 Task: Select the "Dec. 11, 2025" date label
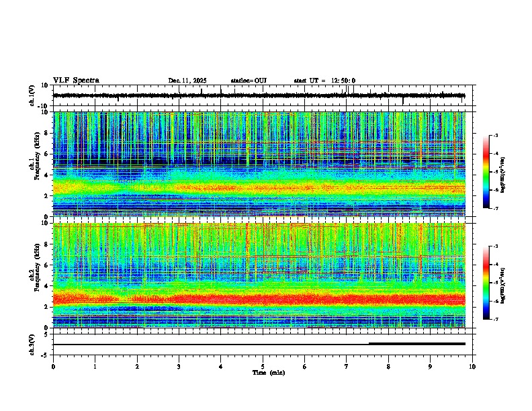(187, 81)
